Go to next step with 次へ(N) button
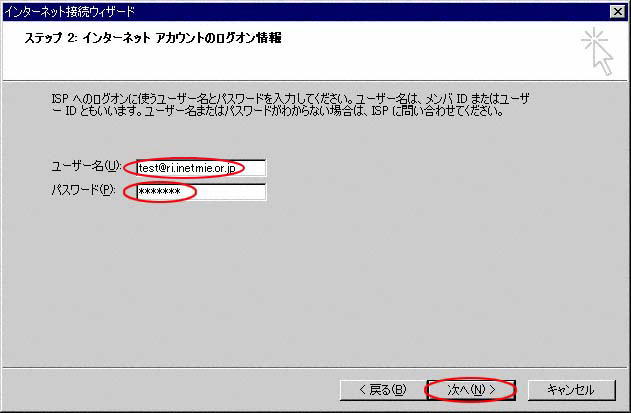631x413 pixels. (471, 390)
